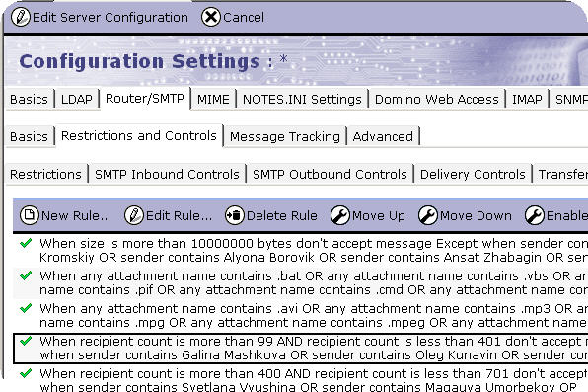Click the Cancel button label

[x=244, y=17]
